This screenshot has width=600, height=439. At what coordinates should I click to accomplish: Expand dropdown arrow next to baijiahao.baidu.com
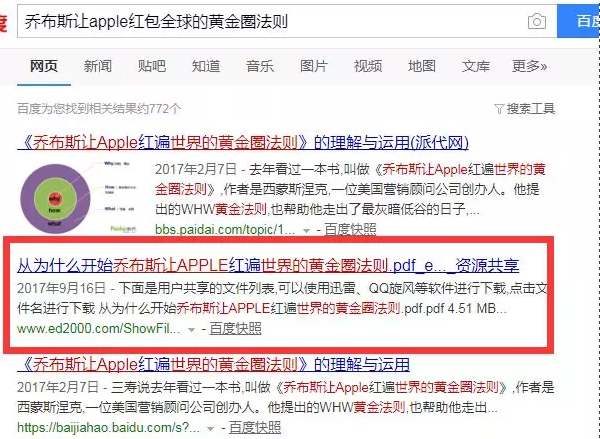(210, 428)
